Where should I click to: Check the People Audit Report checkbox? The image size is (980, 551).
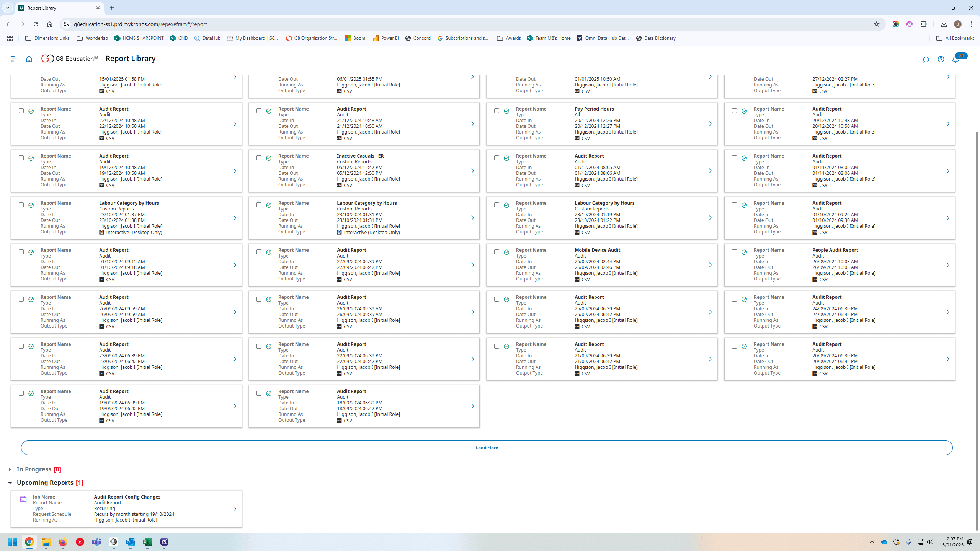[x=734, y=252]
